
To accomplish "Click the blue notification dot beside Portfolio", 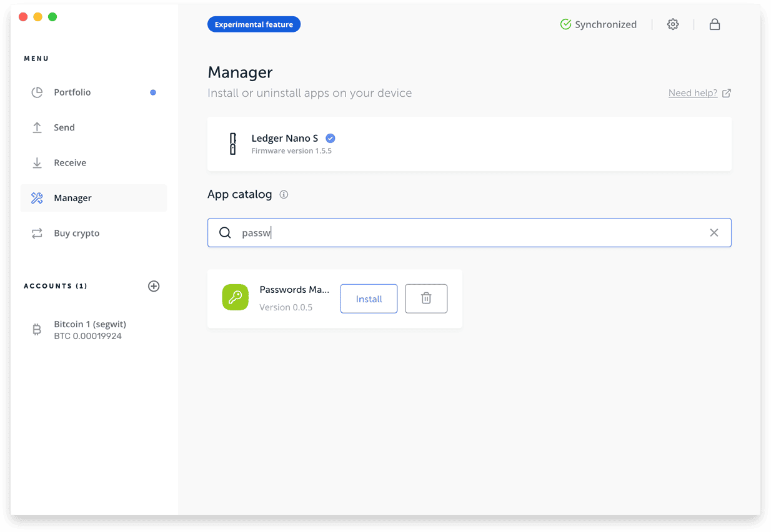I will (153, 92).
